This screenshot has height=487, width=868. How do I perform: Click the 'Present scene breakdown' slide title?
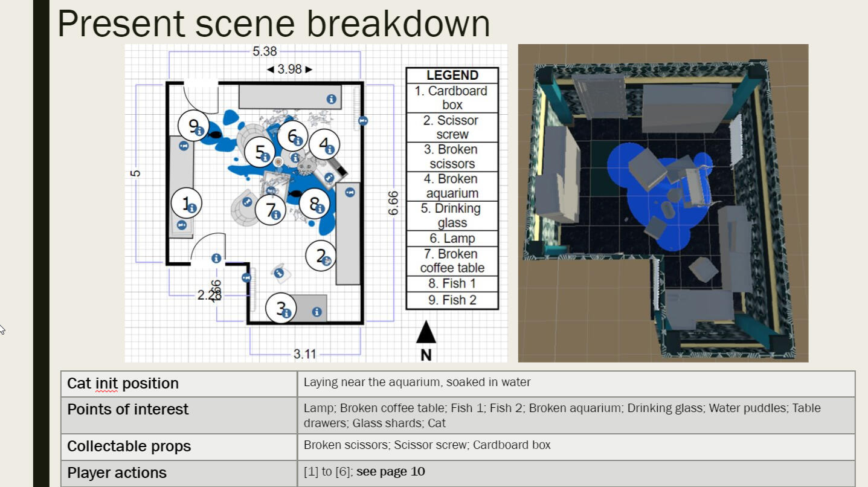click(x=273, y=23)
